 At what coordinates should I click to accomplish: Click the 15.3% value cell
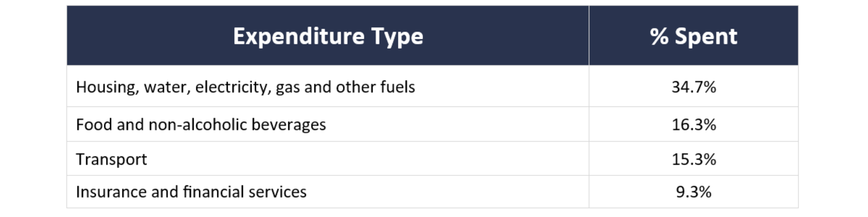(x=694, y=159)
